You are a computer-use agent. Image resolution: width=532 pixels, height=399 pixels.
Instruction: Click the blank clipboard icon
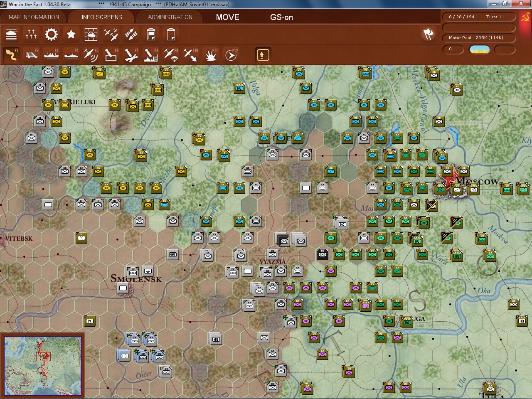[x=171, y=34]
